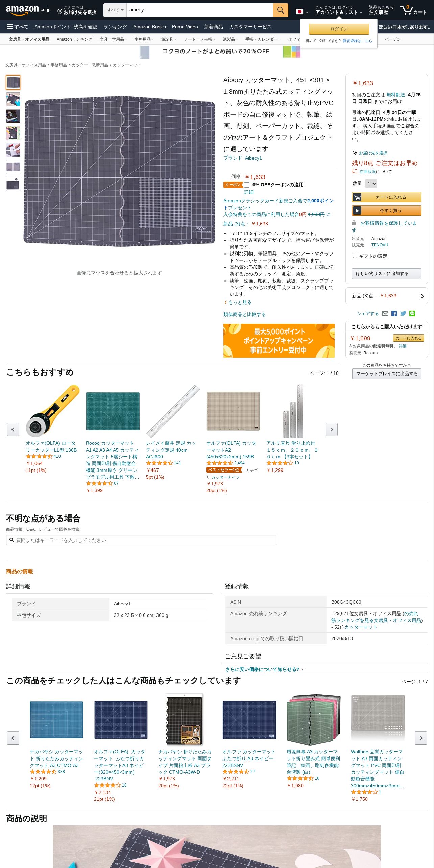434x868 pixels.
Task: Share the product on Facebook
Action: 394,314
